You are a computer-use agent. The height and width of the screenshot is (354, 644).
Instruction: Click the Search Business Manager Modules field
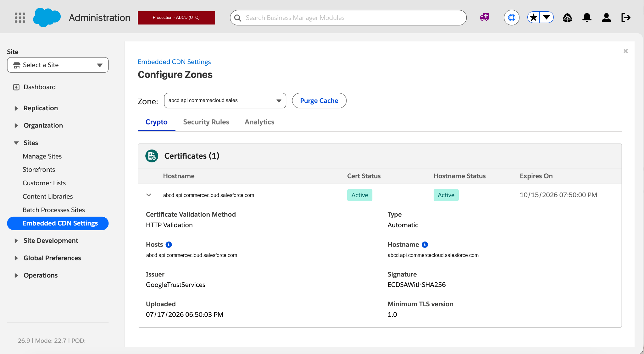coord(348,18)
